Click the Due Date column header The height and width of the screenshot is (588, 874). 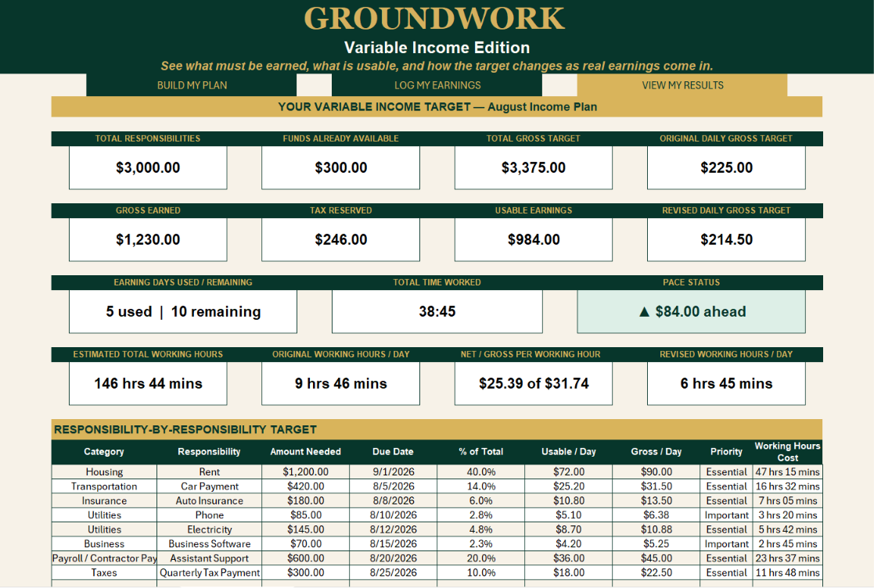click(x=393, y=452)
